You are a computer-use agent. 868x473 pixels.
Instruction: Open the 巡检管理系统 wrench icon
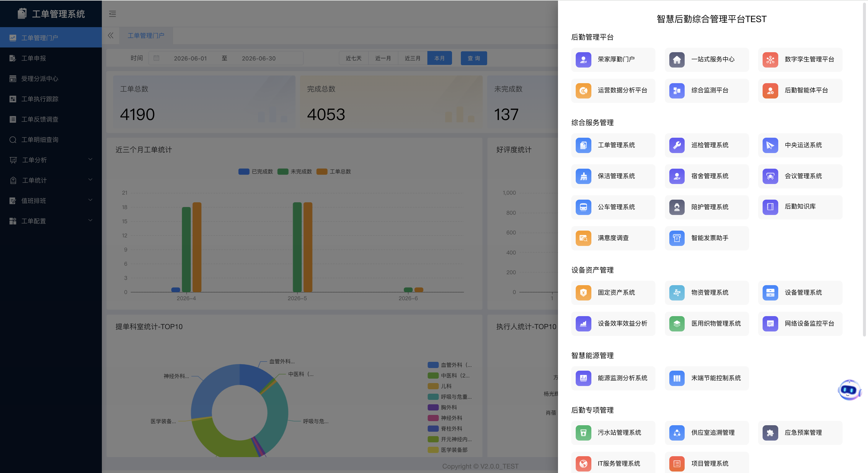(x=677, y=145)
